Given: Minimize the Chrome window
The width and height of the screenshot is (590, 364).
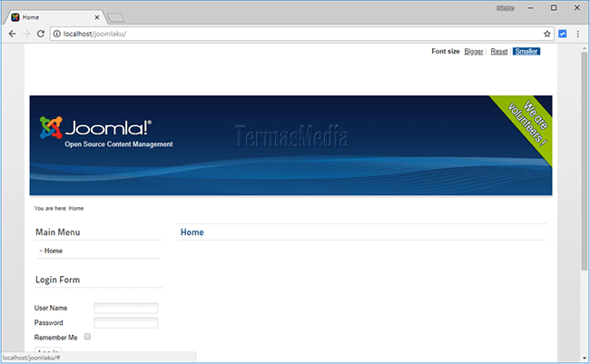Looking at the screenshot, I should pos(530,8).
